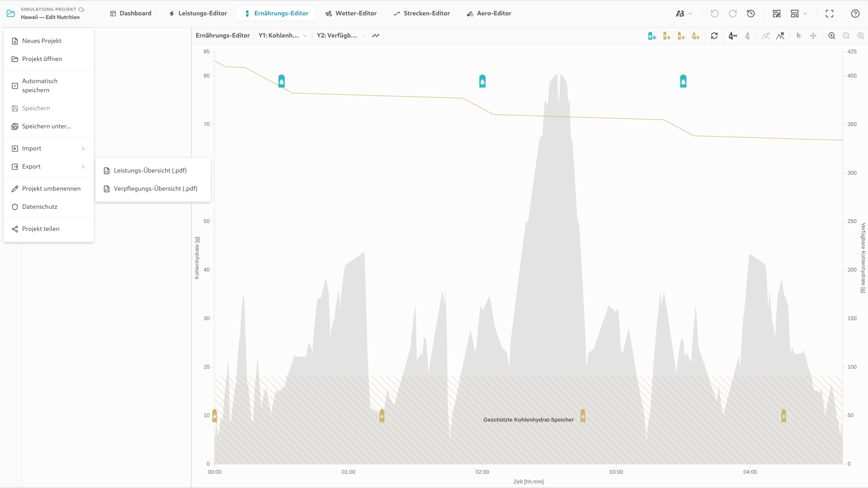Screen dimensions: 868x488
Task: Click the mountain-with-X remove peaks icon
Action: pos(780,36)
